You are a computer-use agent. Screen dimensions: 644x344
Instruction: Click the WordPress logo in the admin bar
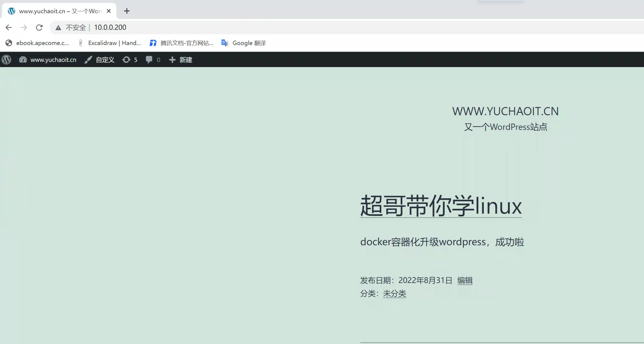(7, 60)
